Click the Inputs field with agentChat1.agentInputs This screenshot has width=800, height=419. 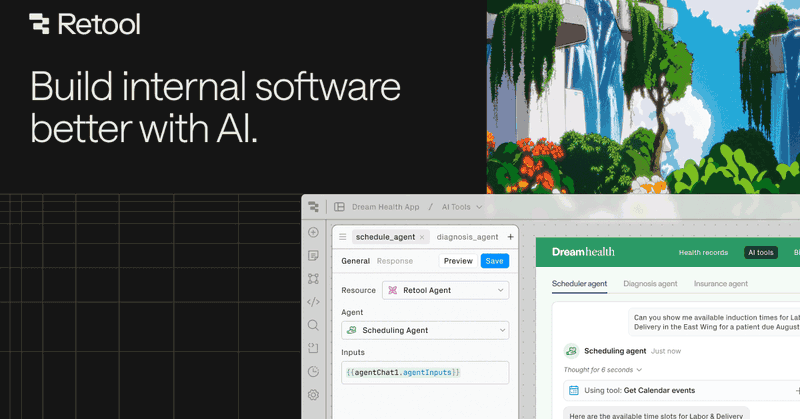pos(425,373)
